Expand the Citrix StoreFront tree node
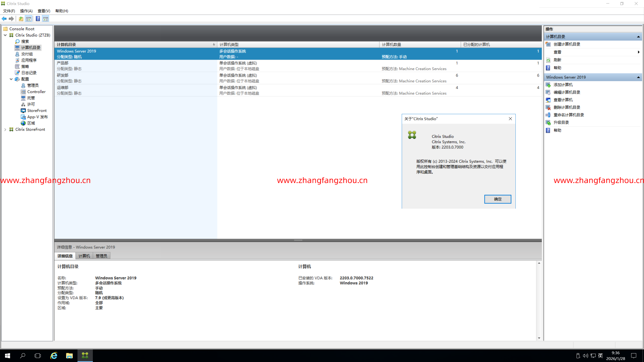 pyautogui.click(x=5, y=129)
